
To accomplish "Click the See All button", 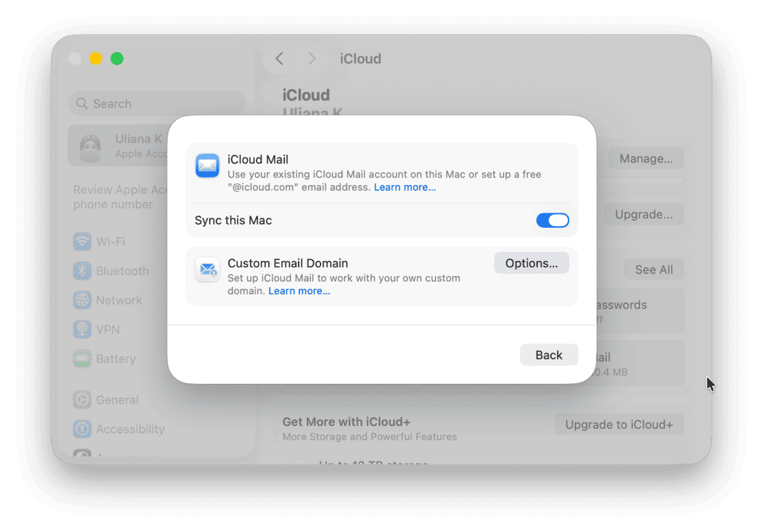I will click(654, 270).
